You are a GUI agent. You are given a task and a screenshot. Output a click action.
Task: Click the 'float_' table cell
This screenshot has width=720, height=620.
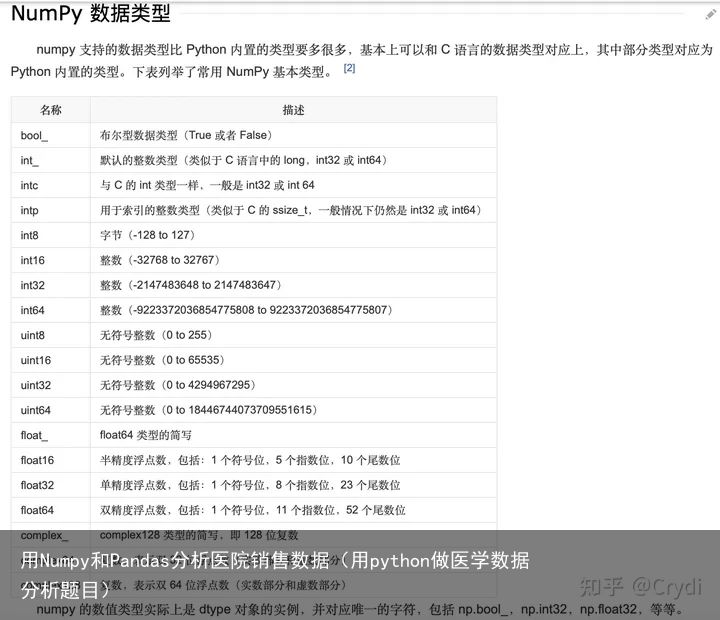[51, 435]
